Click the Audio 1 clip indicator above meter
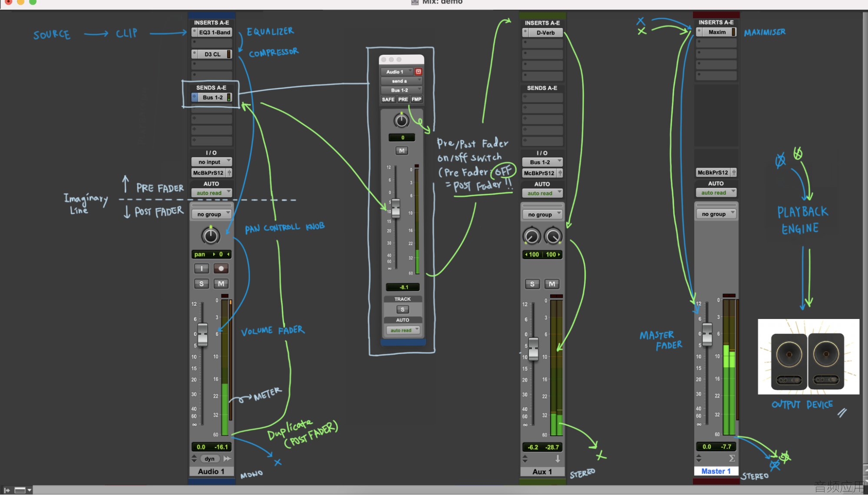 click(225, 296)
